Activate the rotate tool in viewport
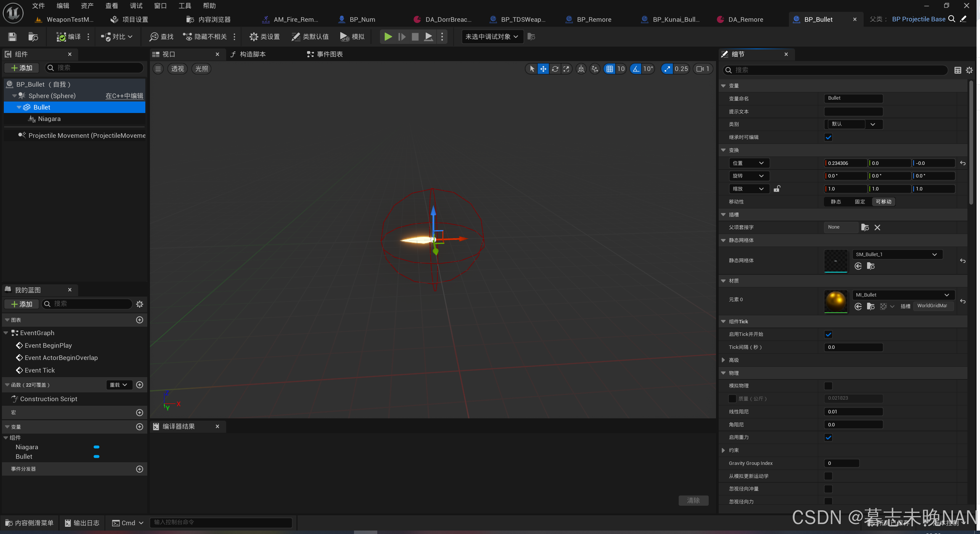Screen dimensions: 980x534 [x=555, y=69]
